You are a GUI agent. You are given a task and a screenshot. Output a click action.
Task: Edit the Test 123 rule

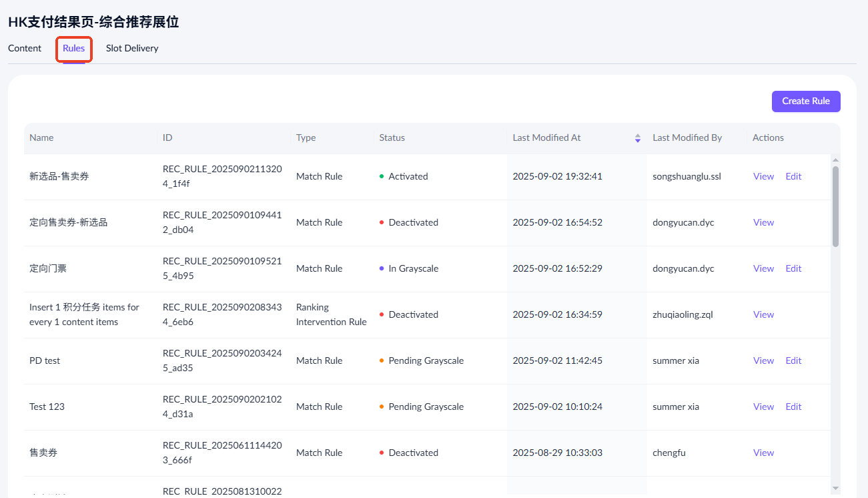793,407
